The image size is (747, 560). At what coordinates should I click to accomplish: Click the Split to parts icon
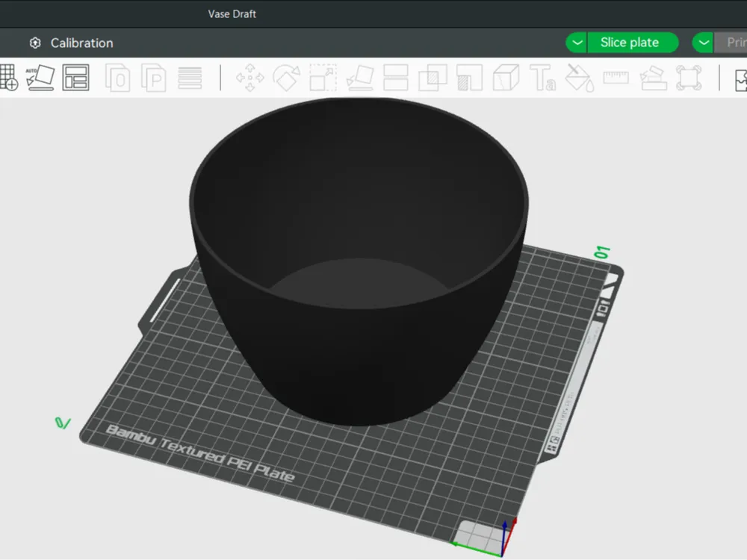(154, 77)
